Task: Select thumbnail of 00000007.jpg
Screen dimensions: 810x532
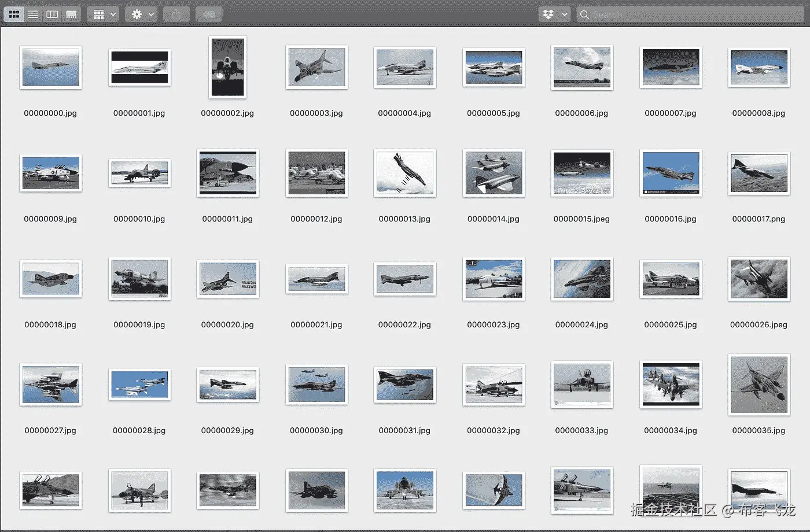Action: (671, 67)
